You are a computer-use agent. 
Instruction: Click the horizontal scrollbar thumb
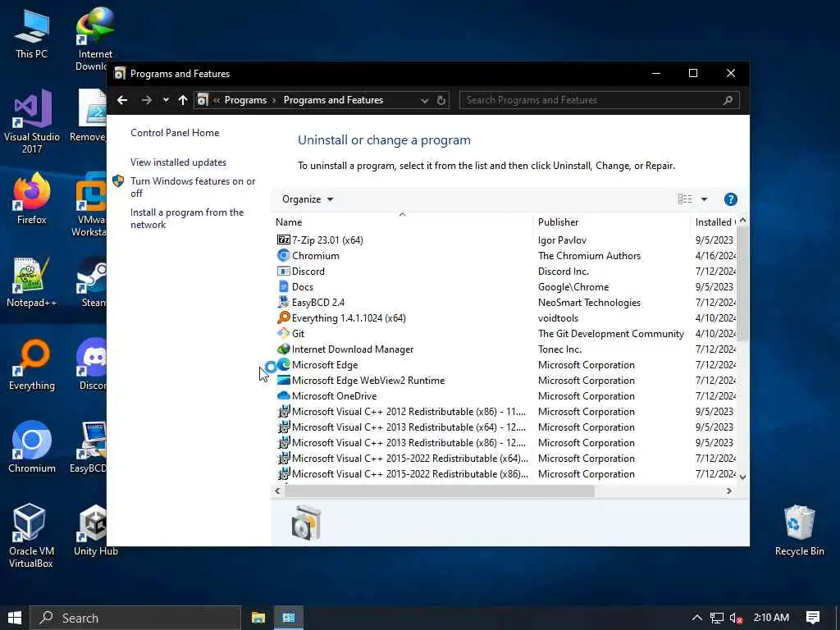(x=439, y=491)
